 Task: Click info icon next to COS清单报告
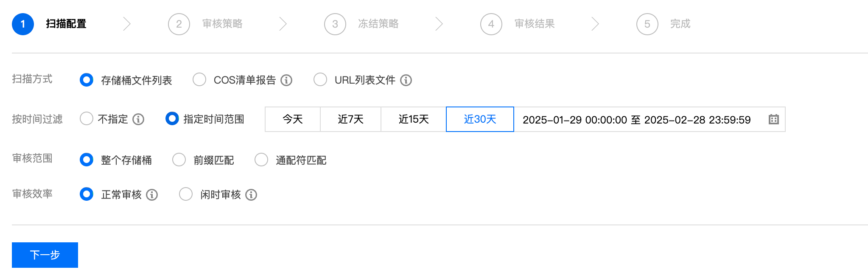(286, 80)
